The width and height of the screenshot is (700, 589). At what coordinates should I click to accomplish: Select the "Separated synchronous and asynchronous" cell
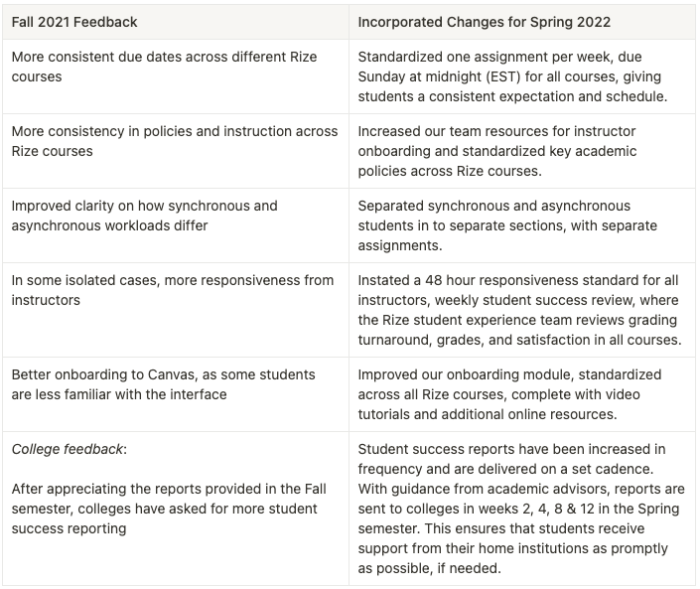(x=493, y=225)
